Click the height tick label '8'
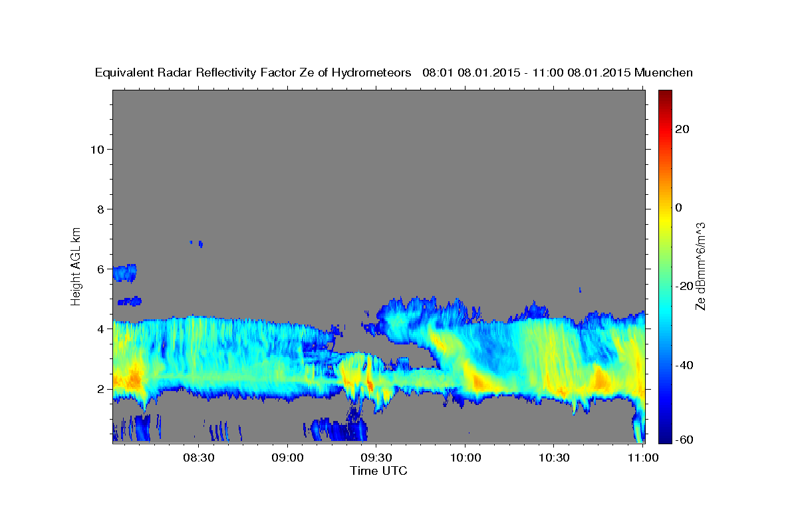Screen dimensions: 798x532 [x=100, y=209]
